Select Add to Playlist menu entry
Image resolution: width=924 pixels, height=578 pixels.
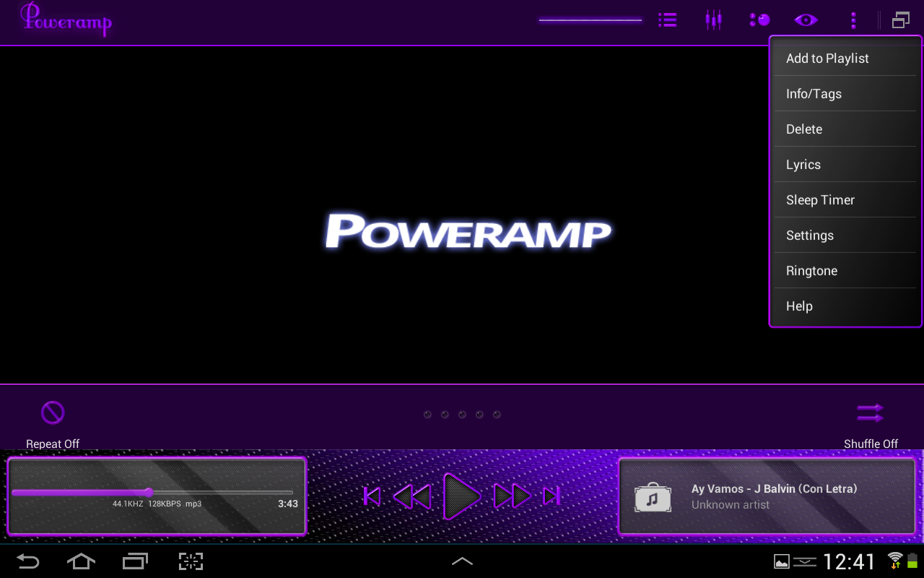pos(845,59)
